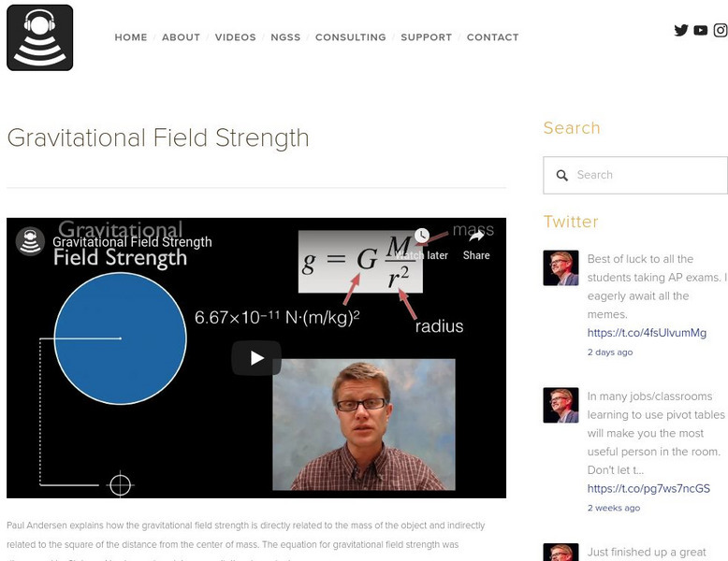
Task: Navigate to the SUPPORT page
Action: pyautogui.click(x=426, y=37)
